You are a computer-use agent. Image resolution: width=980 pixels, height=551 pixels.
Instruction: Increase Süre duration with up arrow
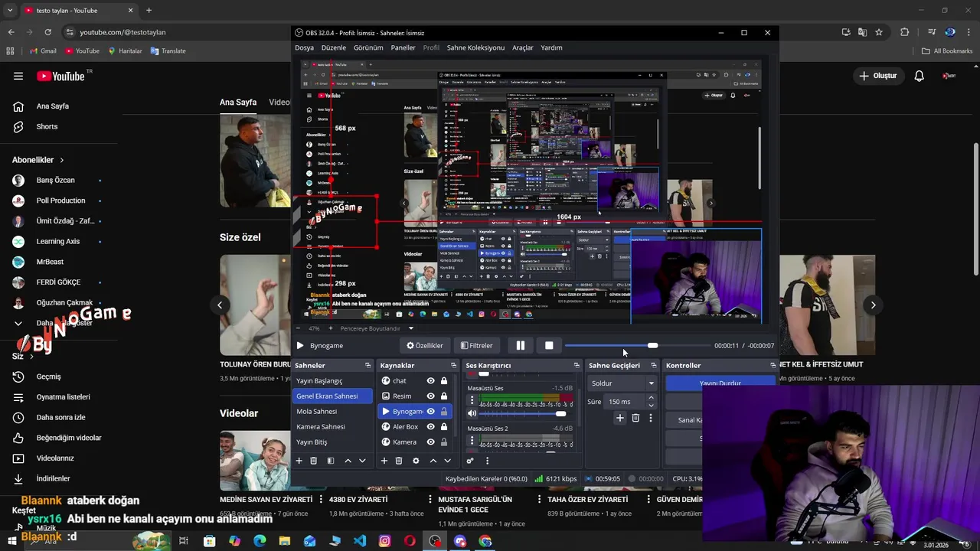pos(651,397)
